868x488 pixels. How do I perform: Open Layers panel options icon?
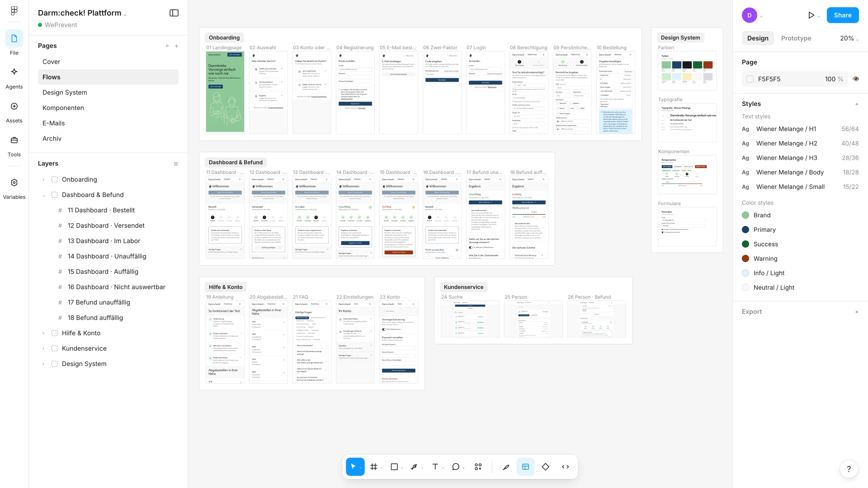coord(176,164)
